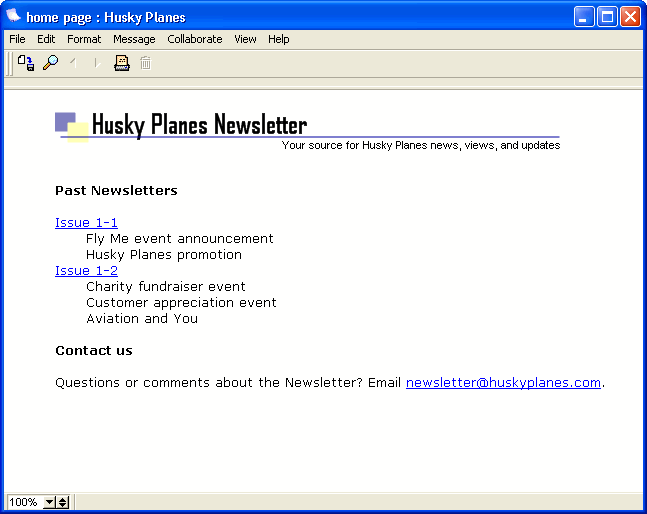Image resolution: width=647 pixels, height=514 pixels.
Task: Open the zoom percentage dropdown arrow
Action: tap(49, 502)
